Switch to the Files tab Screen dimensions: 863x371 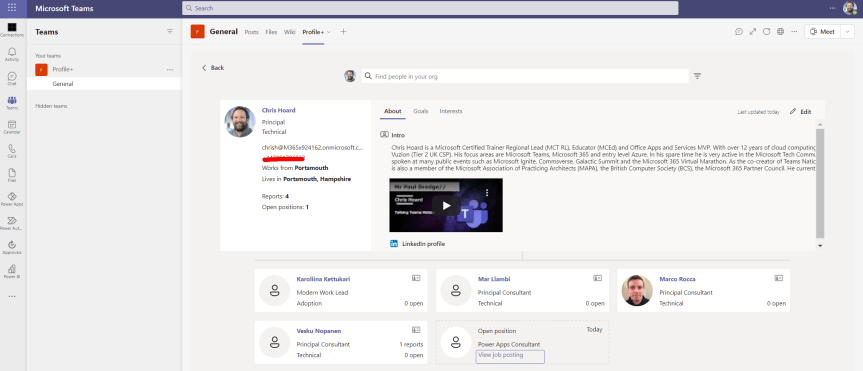pyautogui.click(x=271, y=32)
